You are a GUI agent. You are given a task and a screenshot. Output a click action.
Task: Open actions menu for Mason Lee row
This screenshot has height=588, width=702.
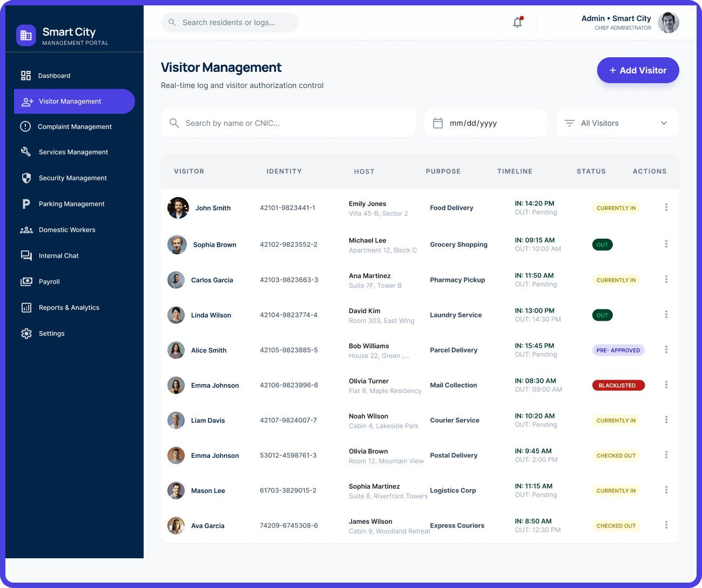tap(666, 490)
